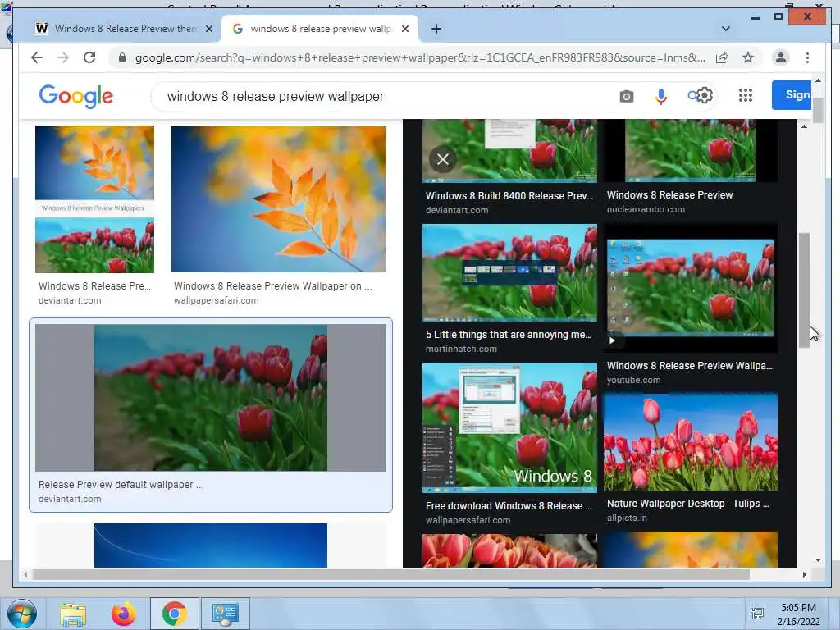Image resolution: width=840 pixels, height=630 pixels.
Task: Click the horizontal scroll left arrow
Action: click(x=25, y=574)
